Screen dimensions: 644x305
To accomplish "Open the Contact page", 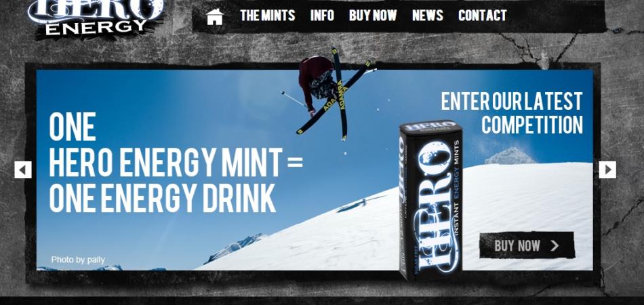I will coord(483,16).
